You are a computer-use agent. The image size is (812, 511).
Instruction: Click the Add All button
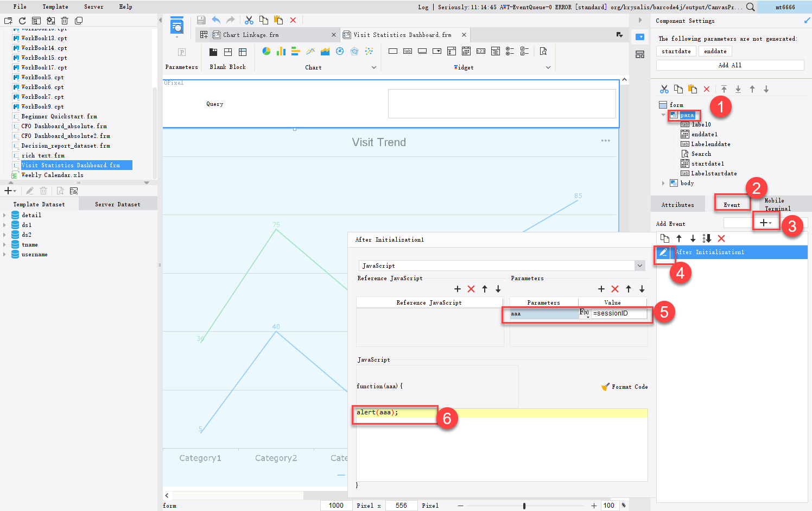pyautogui.click(x=730, y=65)
